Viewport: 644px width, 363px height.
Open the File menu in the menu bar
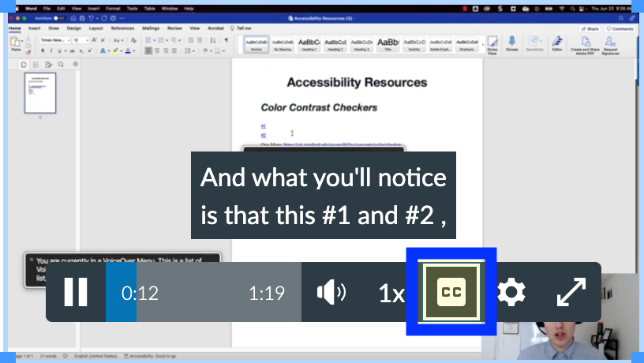pos(47,8)
